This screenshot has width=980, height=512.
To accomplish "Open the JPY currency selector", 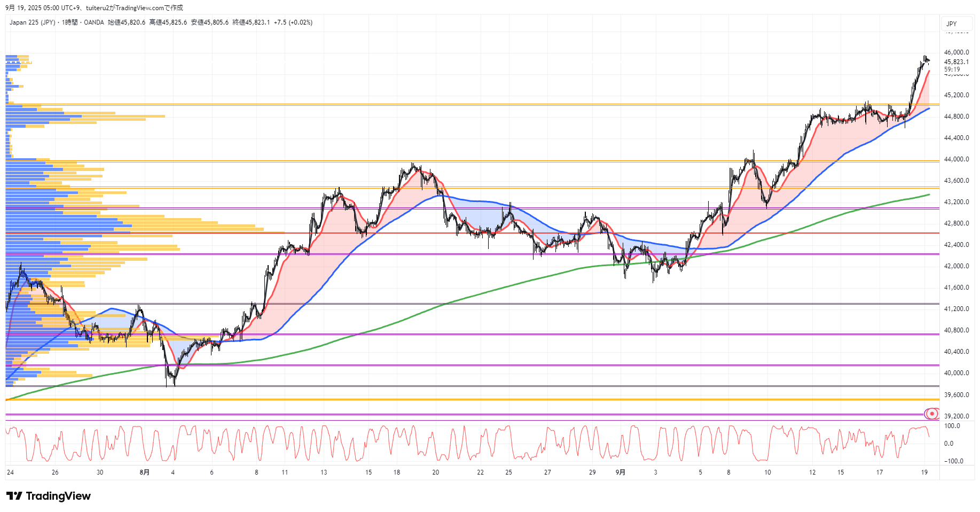I will (952, 24).
